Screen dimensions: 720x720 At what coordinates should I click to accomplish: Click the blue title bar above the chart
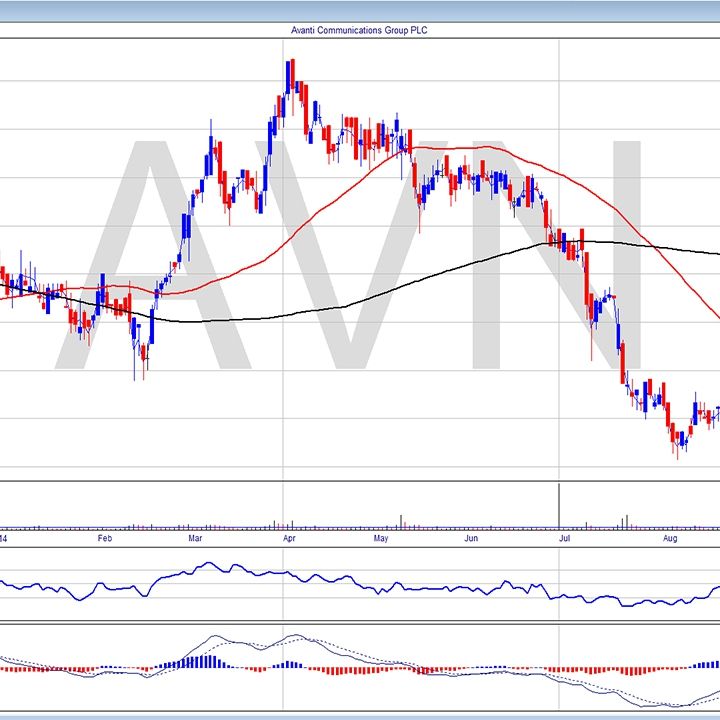click(x=360, y=10)
